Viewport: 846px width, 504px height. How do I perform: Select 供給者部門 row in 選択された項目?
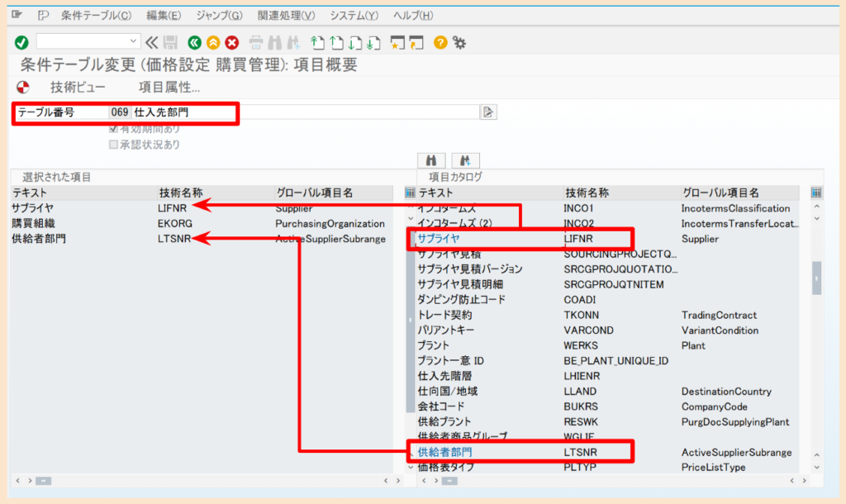202,239
